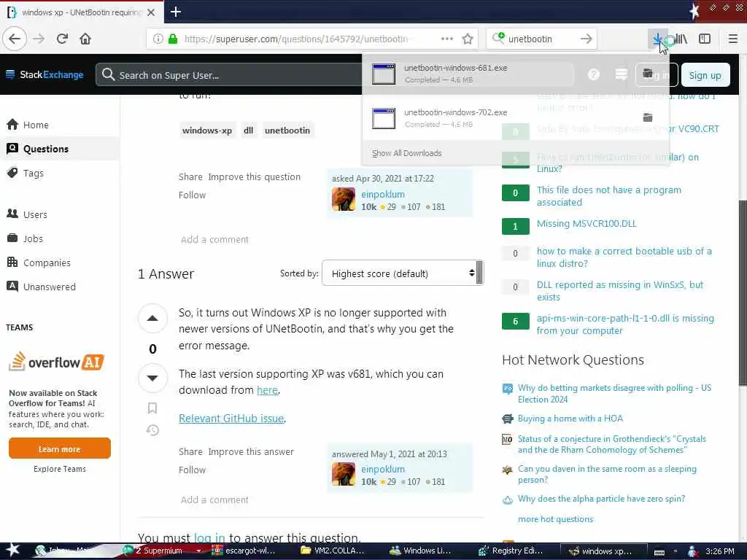Screen dimensions: 747x560
Task: Toggle the Downloads toolbar button
Action: (x=657, y=39)
